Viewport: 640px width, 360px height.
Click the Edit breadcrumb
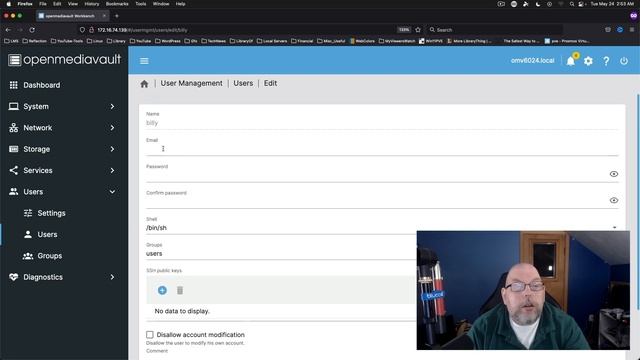[x=270, y=83]
